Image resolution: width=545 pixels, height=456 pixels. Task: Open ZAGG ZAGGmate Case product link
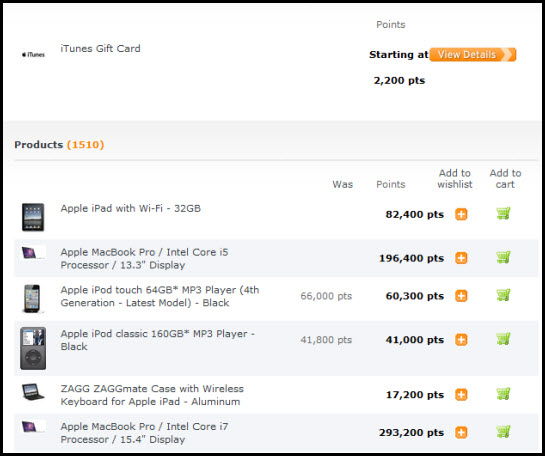[x=152, y=395]
